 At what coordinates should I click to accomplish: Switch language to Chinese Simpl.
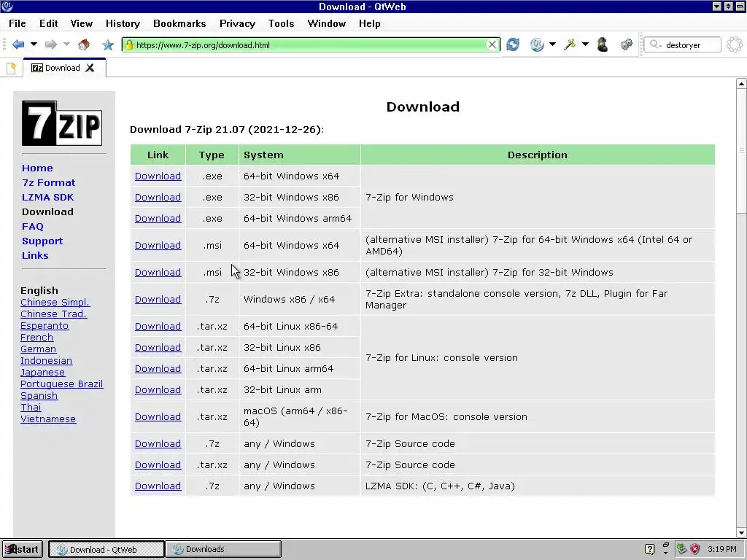coord(55,303)
